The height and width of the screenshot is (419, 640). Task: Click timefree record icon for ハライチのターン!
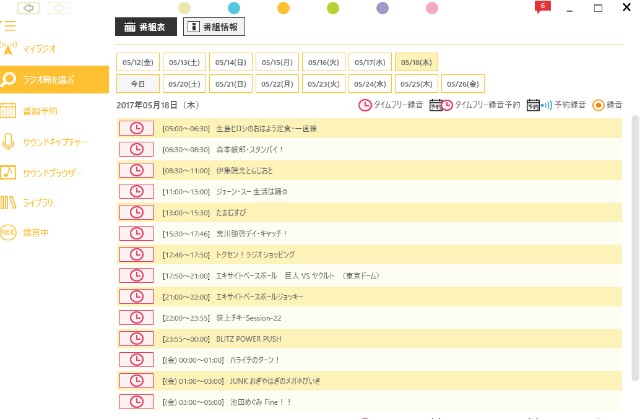136,360
